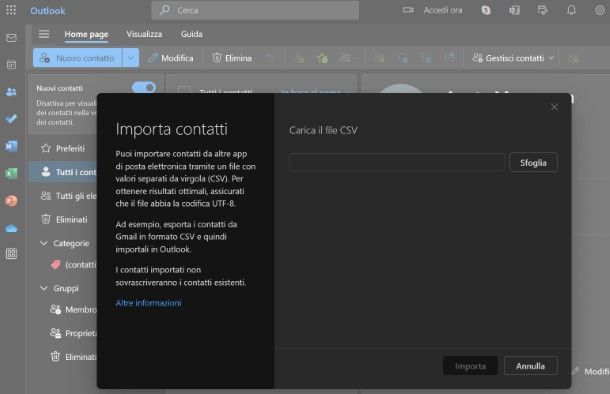Open OneDrive cloud icon in left rail
Image resolution: width=610 pixels, height=394 pixels.
[11, 228]
